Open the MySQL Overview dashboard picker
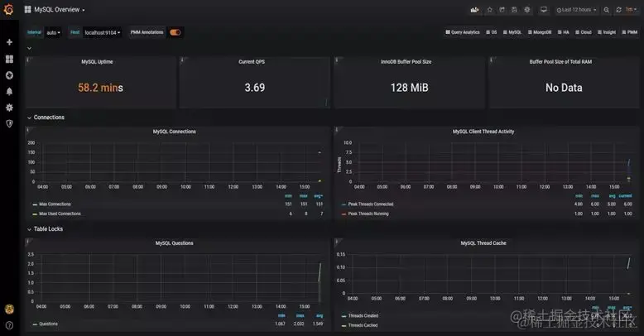The image size is (644, 336). pos(55,9)
